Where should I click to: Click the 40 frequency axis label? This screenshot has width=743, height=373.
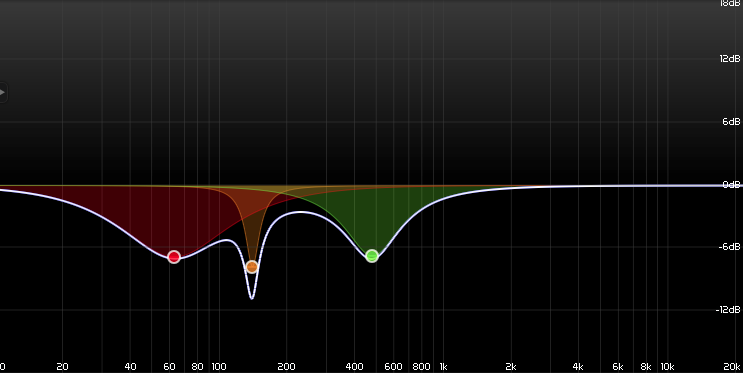[x=130, y=367]
